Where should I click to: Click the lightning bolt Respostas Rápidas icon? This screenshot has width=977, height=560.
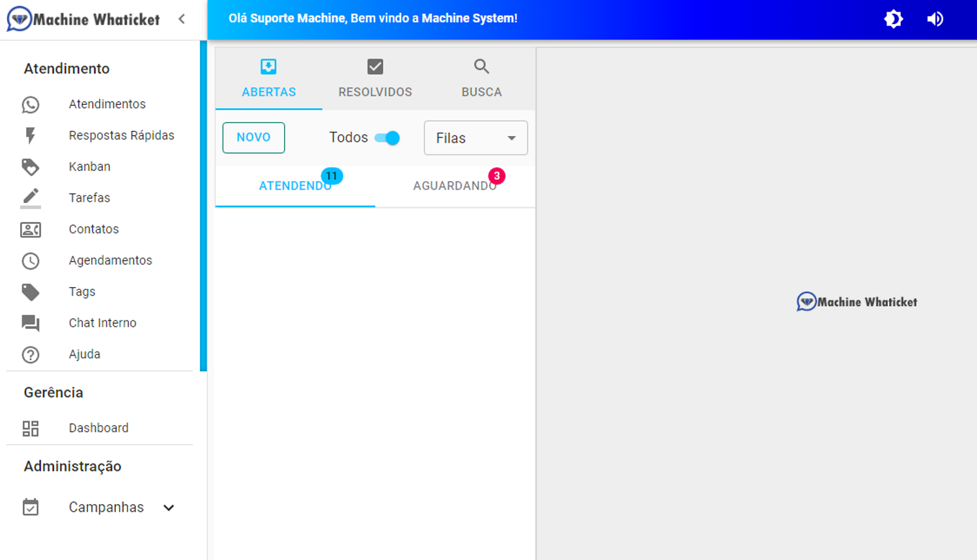pos(31,135)
